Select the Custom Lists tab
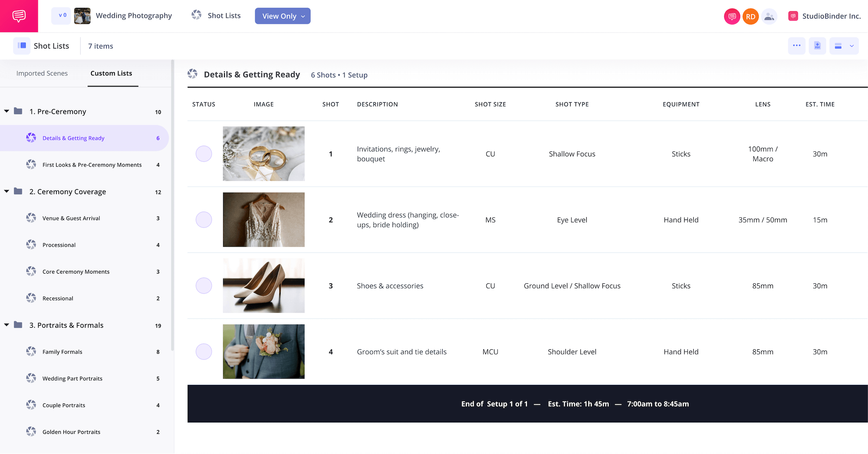 pos(111,73)
